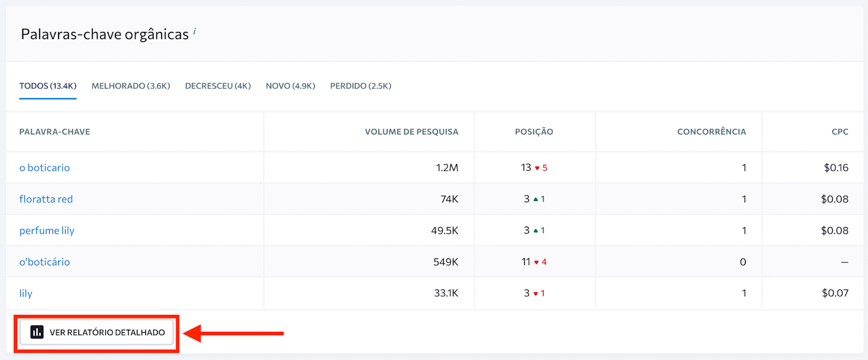Click red down arrow in lily row
Image resolution: width=868 pixels, height=360 pixels.
coord(535,294)
